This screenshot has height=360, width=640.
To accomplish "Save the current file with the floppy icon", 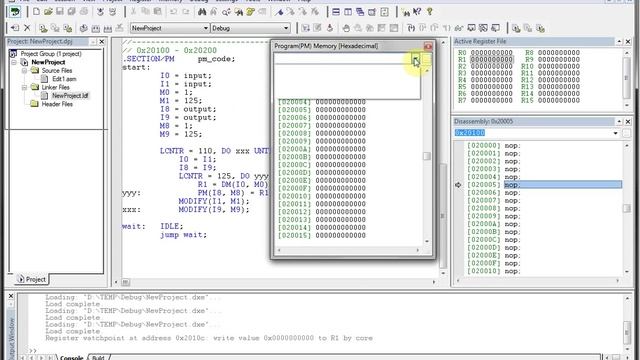I will 60,12.
